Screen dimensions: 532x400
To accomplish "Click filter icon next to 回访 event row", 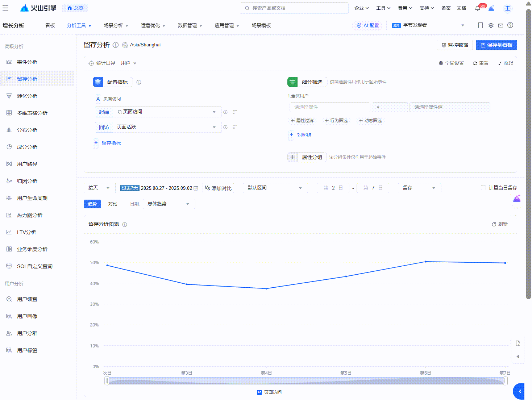I will coord(235,127).
